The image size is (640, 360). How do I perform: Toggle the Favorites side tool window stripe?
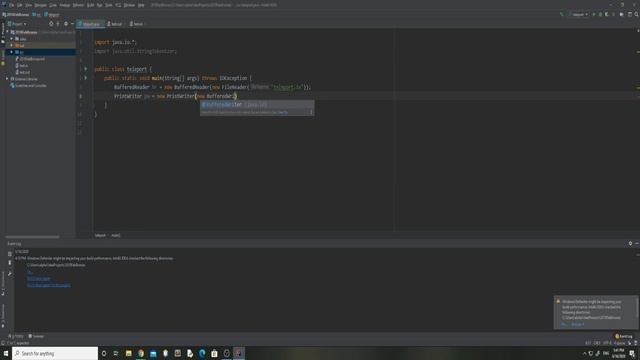tap(2, 316)
